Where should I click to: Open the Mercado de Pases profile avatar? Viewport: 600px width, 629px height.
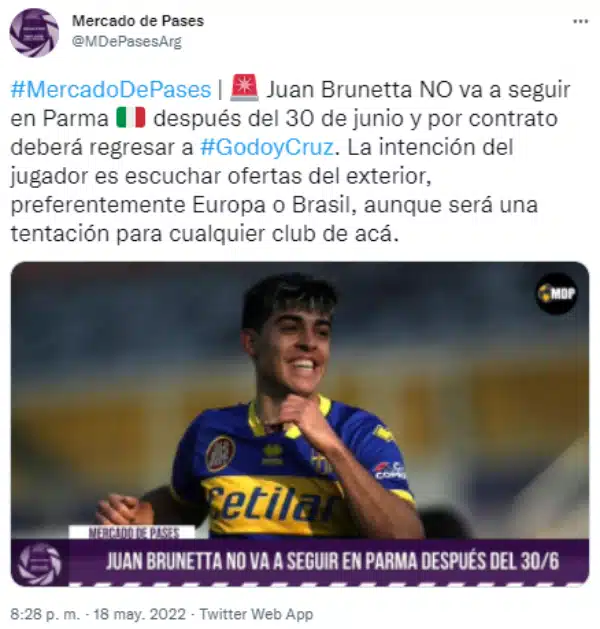[x=34, y=33]
